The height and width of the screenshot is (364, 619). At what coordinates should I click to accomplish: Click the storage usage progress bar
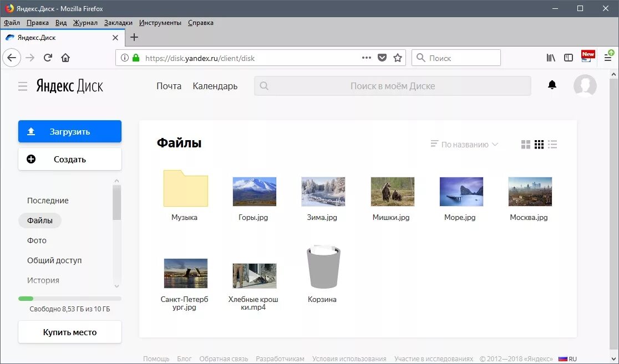click(x=69, y=298)
